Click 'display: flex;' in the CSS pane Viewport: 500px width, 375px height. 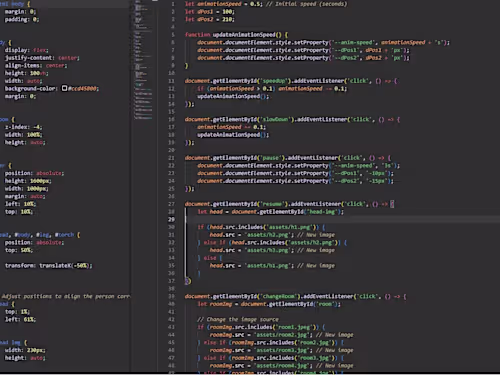[26, 50]
